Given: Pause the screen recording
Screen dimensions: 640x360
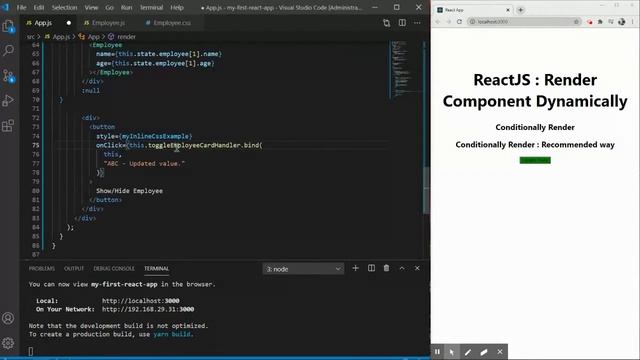Looking at the screenshot, I should click(437, 351).
